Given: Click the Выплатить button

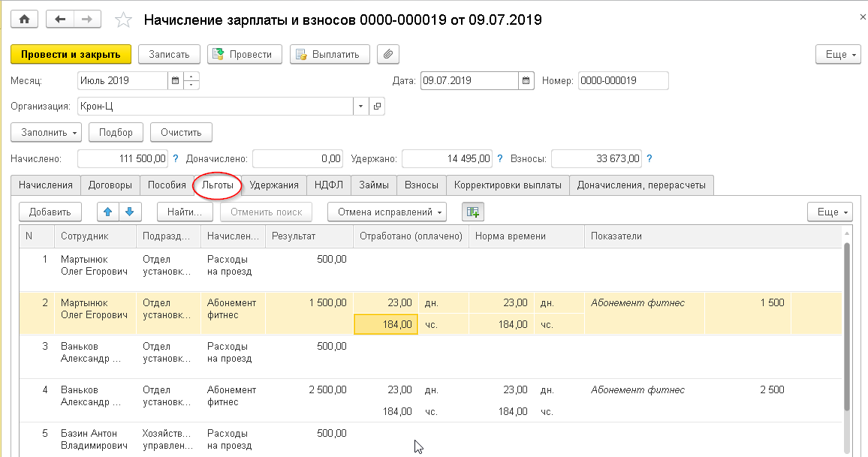Looking at the screenshot, I should point(330,54).
